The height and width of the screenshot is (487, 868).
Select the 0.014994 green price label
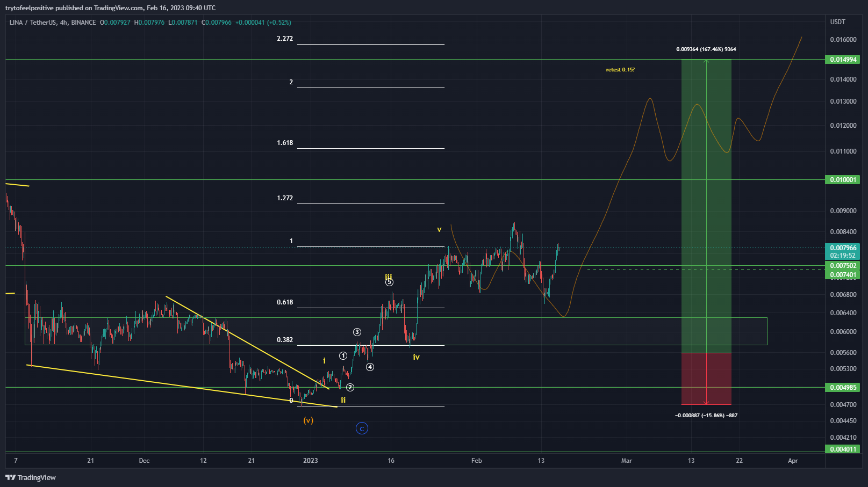coord(842,60)
